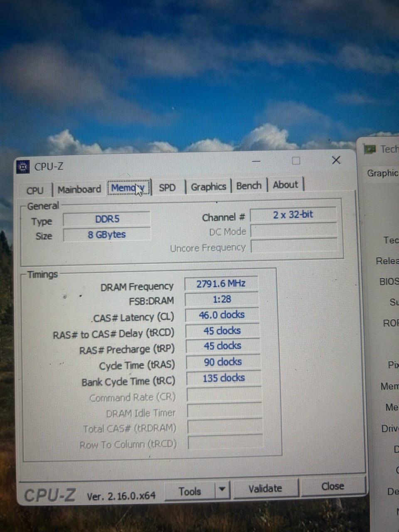Click the CPU-Z app icon in the title bar

[23, 167]
